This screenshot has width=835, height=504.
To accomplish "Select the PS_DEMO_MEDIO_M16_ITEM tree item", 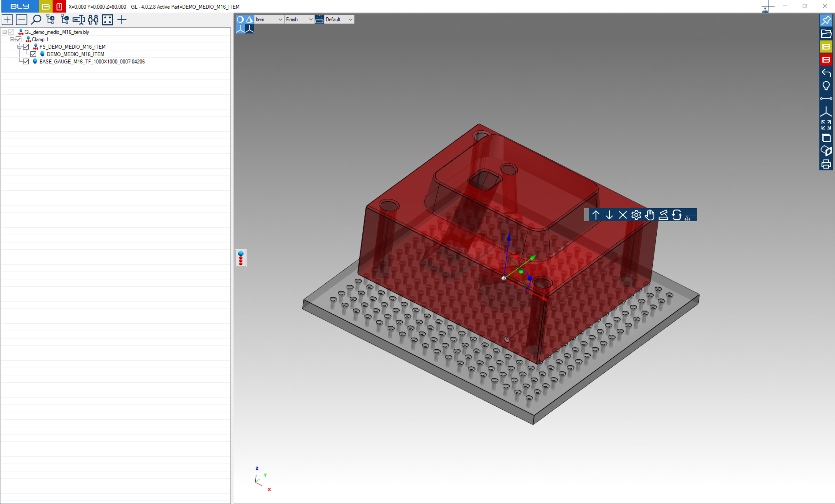I will [72, 47].
